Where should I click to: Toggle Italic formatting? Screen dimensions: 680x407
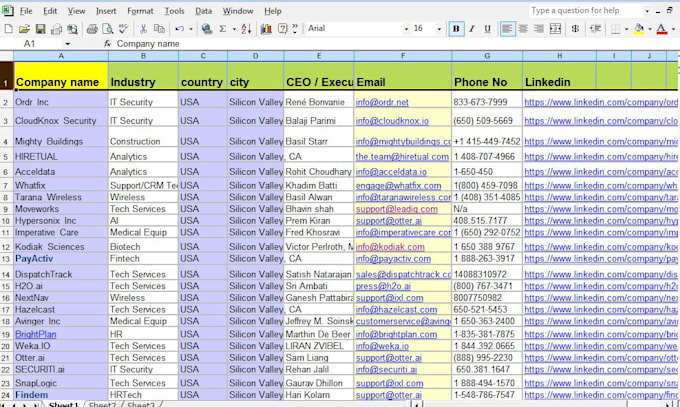[472, 29]
